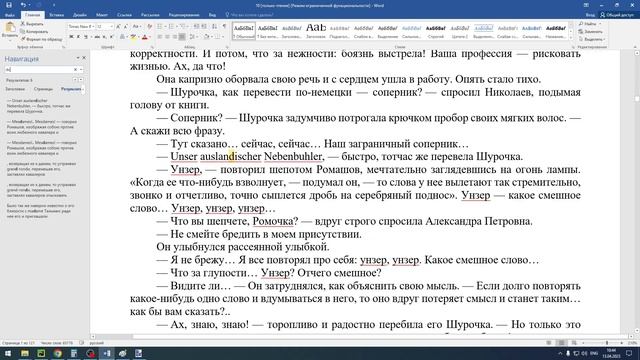Click the numbered list icon
Screen dimensions: 640x360
click(x=172, y=27)
